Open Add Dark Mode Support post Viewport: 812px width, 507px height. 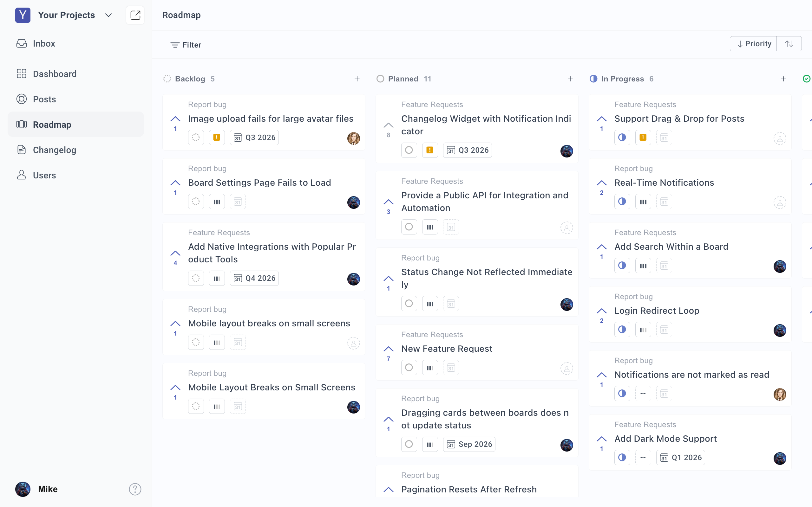665,439
